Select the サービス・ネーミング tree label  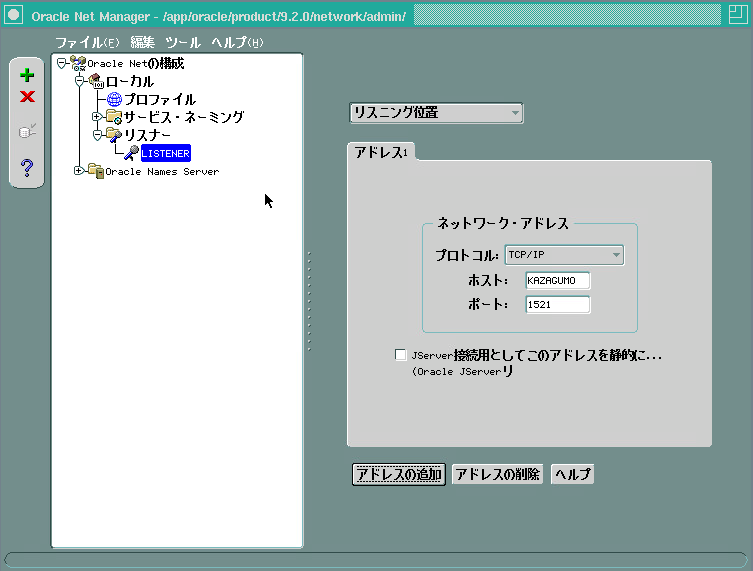click(x=184, y=117)
